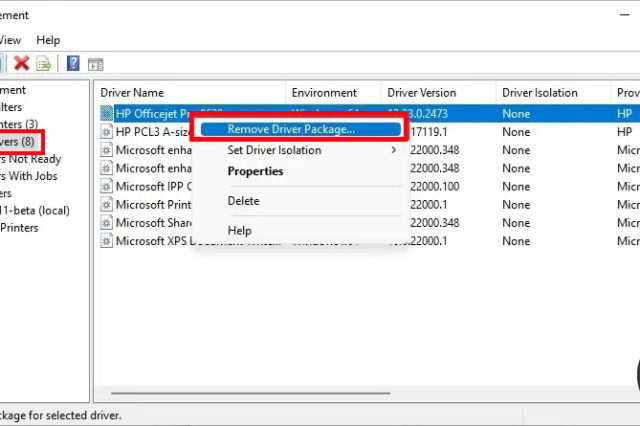
Task: Open the Help menu in menu bar
Action: point(48,40)
